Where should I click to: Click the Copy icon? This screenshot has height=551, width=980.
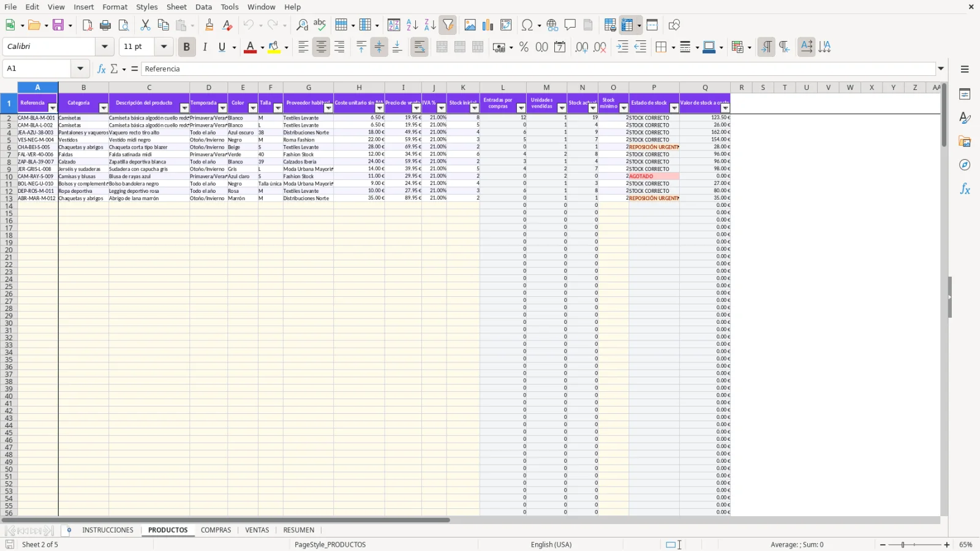[x=163, y=25]
